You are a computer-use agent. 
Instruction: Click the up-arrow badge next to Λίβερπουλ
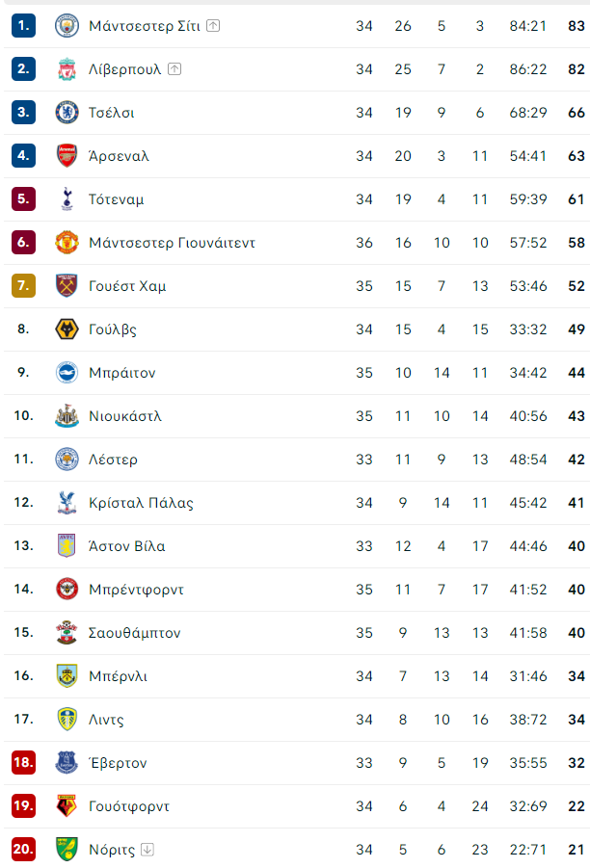(174, 68)
